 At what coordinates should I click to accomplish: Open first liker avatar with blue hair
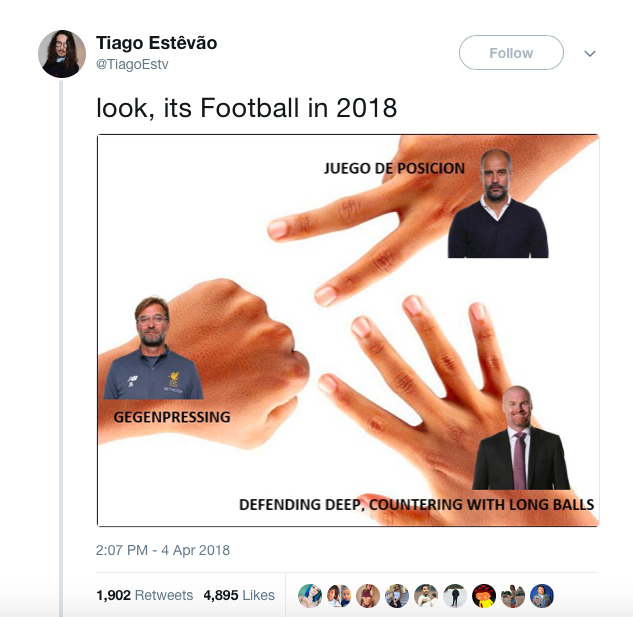point(310,595)
